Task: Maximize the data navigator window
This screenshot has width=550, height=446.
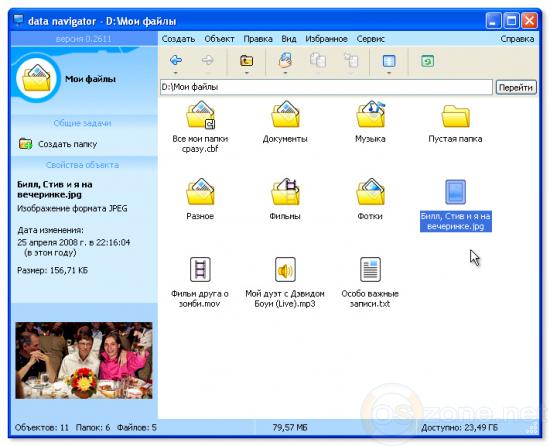Action: [511, 21]
